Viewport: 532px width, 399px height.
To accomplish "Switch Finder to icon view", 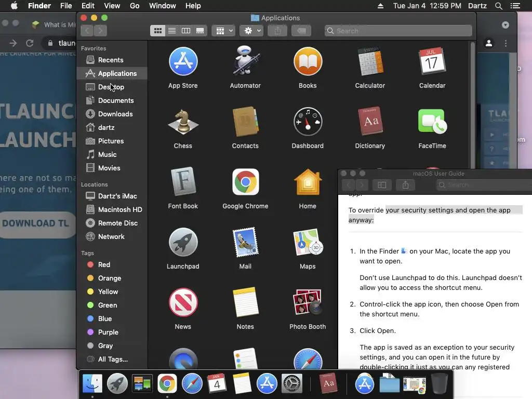I will click(x=158, y=31).
